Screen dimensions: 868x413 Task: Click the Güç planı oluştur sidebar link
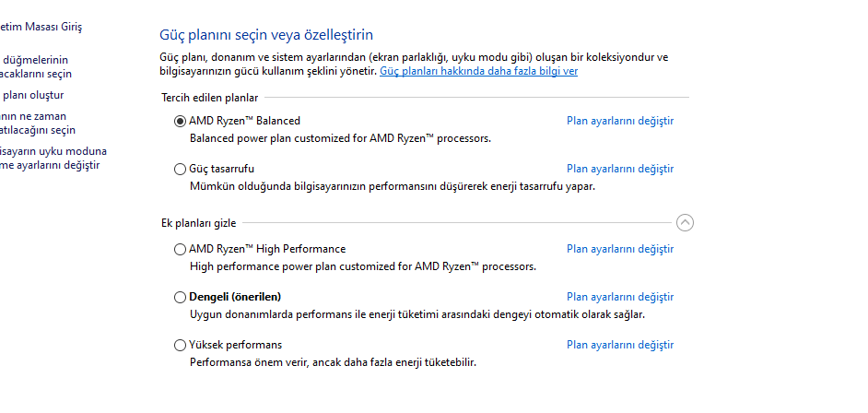coord(33,95)
